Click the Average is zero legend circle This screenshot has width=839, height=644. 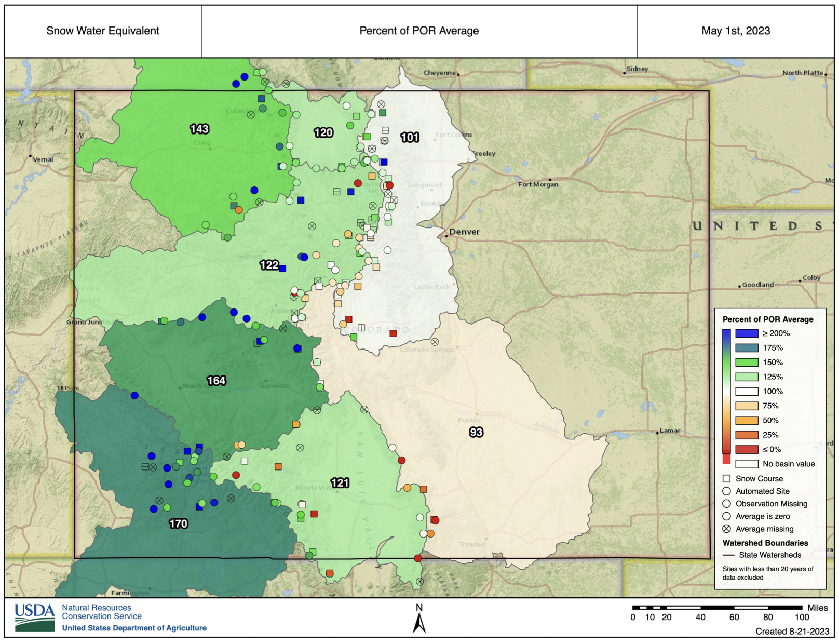[x=726, y=516]
